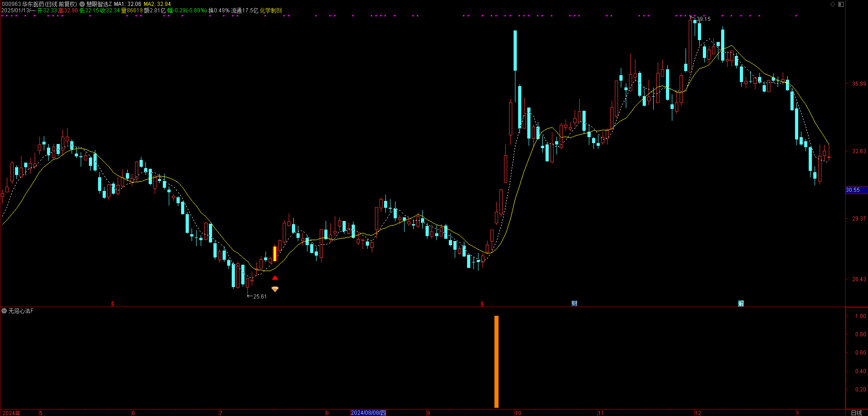Image resolution: width=868 pixels, height=416 pixels.
Task: Click the MA2: 32.94 label
Action: (157, 4)
